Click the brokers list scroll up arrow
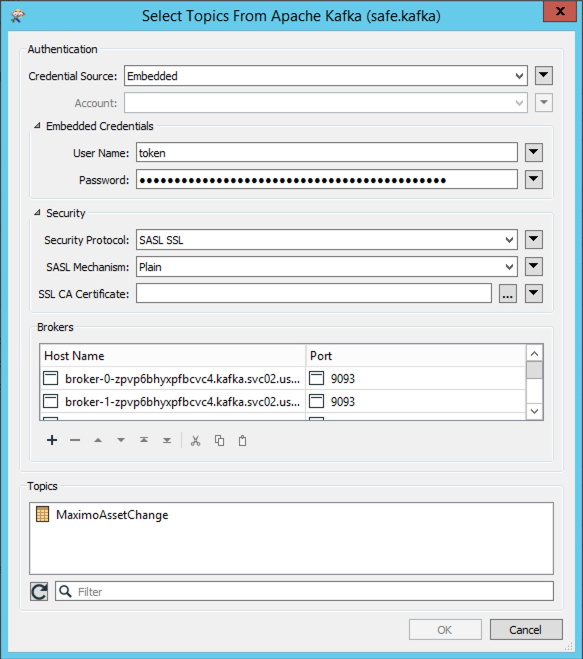Viewport: 583px width, 659px height. [534, 353]
